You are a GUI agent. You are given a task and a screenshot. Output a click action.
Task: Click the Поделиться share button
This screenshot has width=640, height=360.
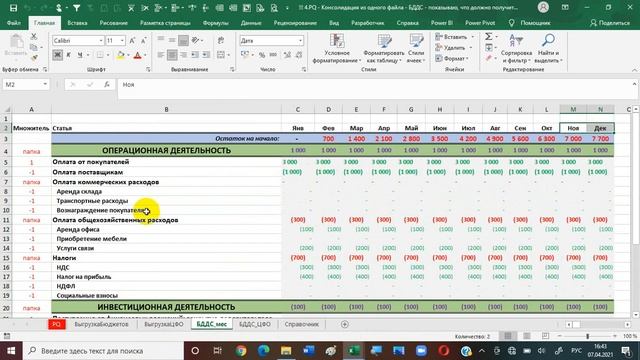click(x=610, y=23)
